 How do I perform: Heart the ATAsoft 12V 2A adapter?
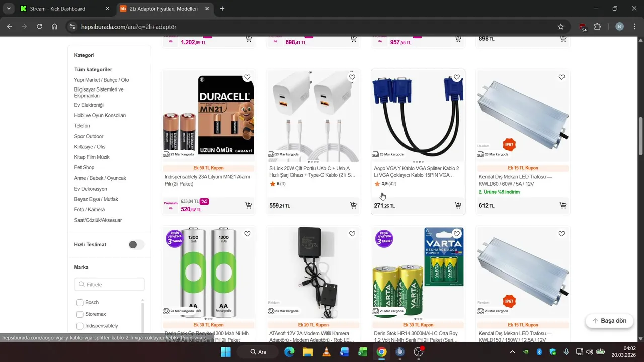(352, 234)
